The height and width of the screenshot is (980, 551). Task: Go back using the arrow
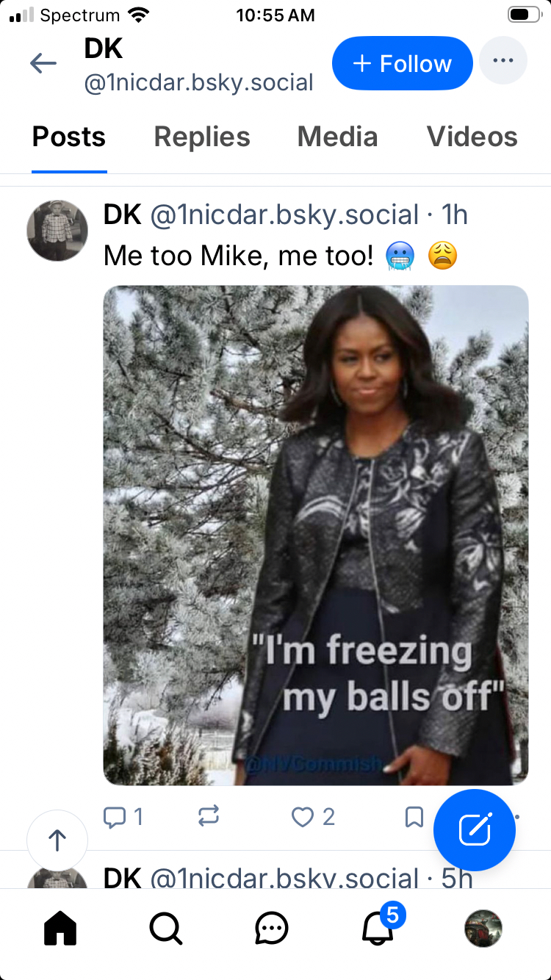coord(43,64)
